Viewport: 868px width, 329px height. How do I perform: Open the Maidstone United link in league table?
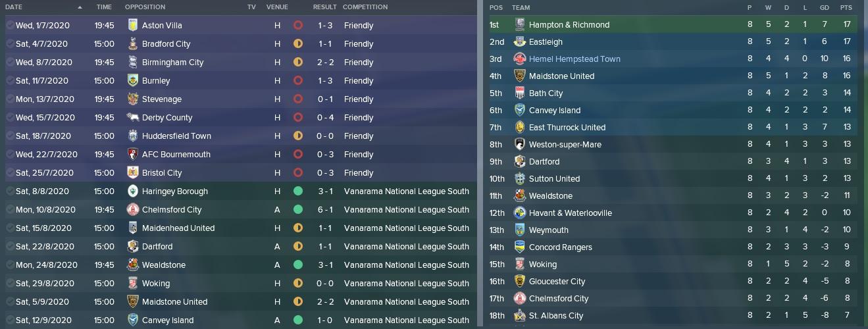point(561,76)
